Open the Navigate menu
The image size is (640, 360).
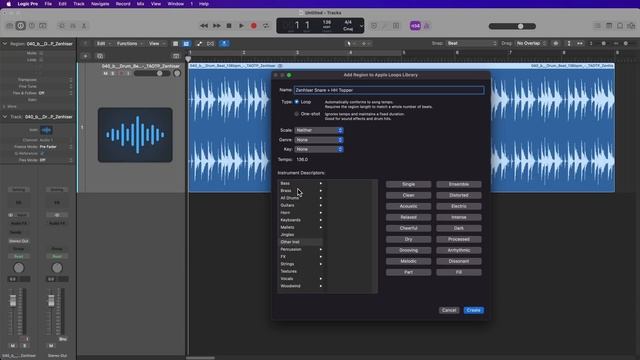[x=100, y=4]
